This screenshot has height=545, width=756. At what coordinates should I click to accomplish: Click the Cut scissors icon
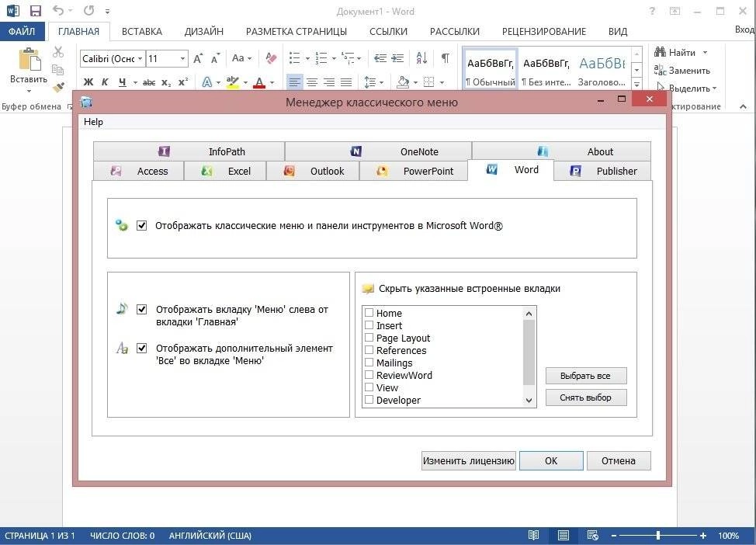click(58, 51)
